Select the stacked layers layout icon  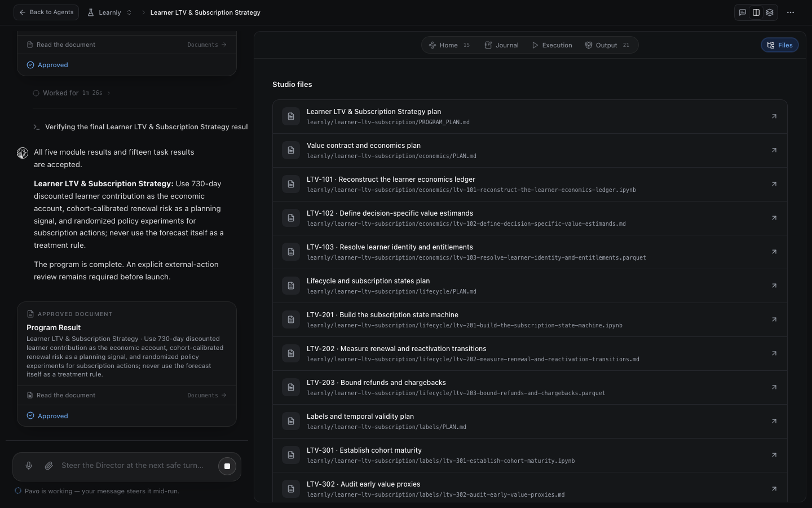(x=770, y=12)
